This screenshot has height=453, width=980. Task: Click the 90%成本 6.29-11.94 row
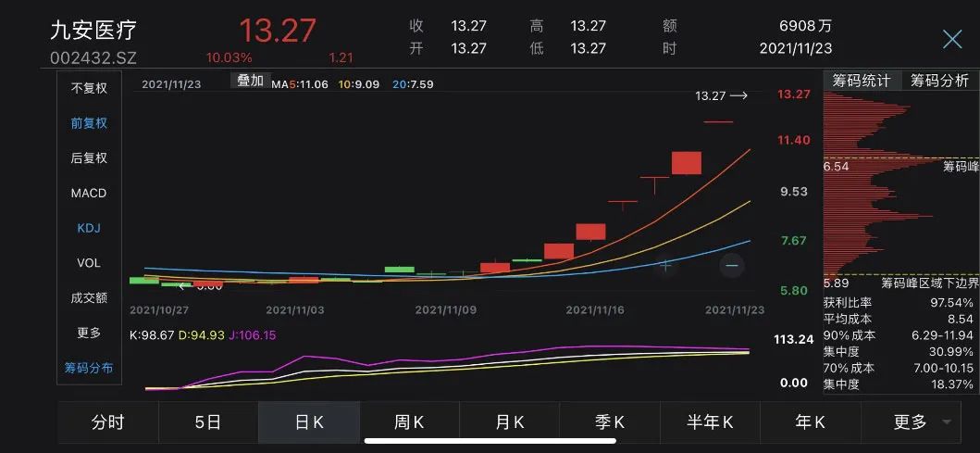pos(899,334)
